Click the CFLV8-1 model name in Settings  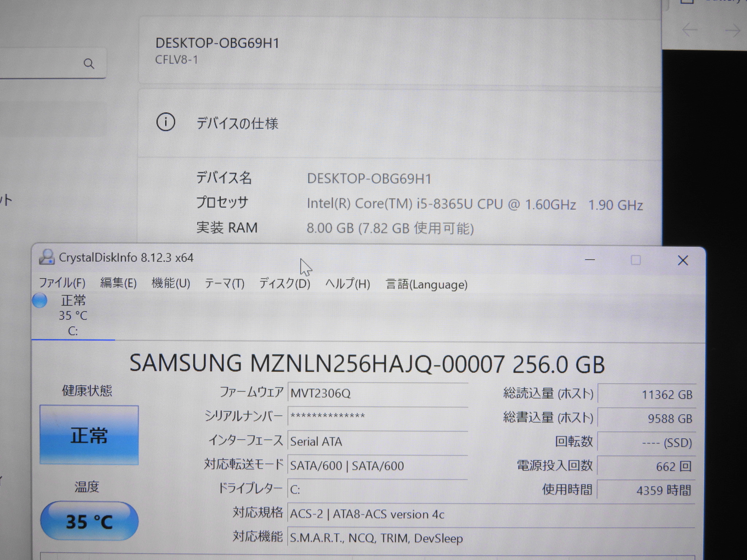[x=177, y=60]
